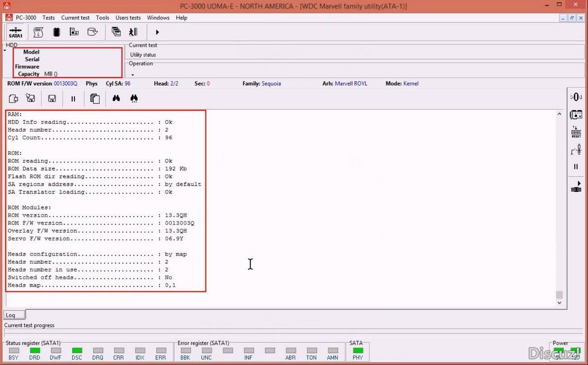
Task: Click the SATA1 port selector icon
Action: click(15, 32)
